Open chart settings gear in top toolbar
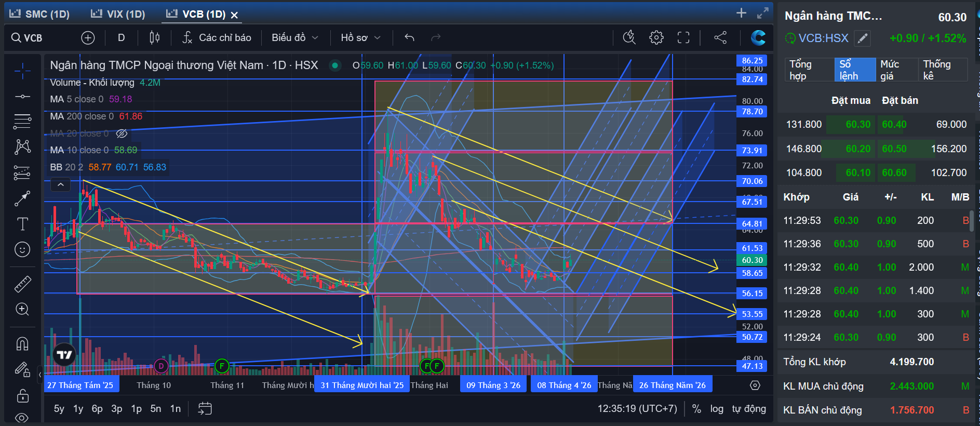The image size is (980, 426). tap(656, 37)
